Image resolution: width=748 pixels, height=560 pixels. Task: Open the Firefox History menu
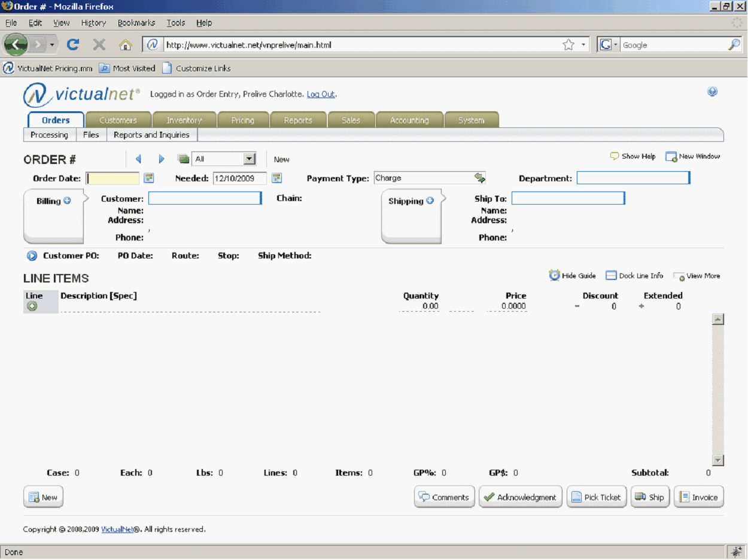click(93, 23)
